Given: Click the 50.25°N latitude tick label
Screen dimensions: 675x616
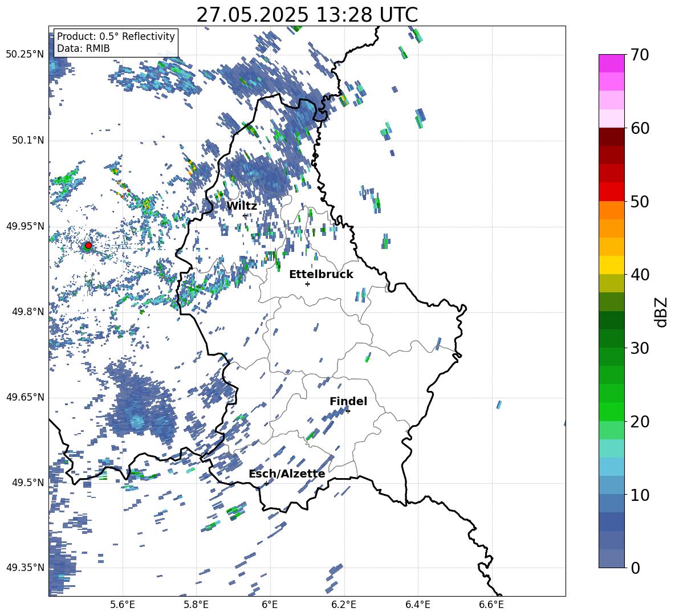Looking at the screenshot, I should (25, 55).
